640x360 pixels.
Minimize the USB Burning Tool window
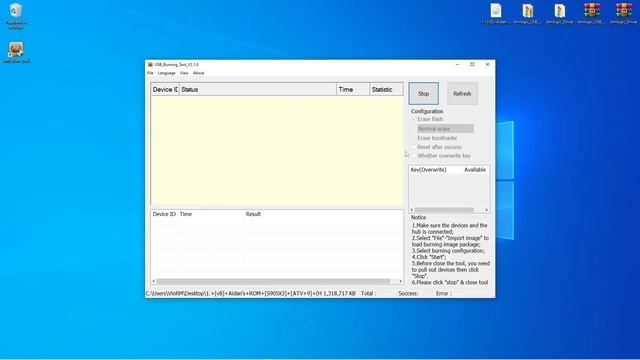(x=457, y=64)
